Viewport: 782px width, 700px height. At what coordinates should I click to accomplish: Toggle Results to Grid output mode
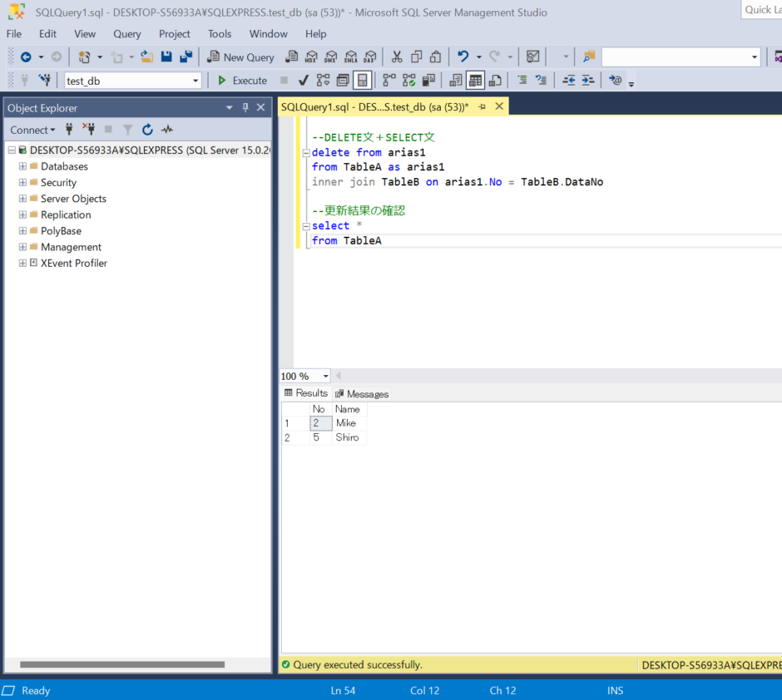point(475,81)
